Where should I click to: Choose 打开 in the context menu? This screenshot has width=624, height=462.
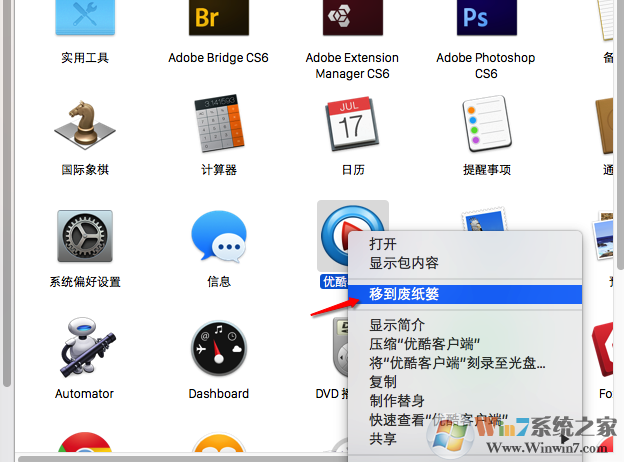(x=383, y=244)
